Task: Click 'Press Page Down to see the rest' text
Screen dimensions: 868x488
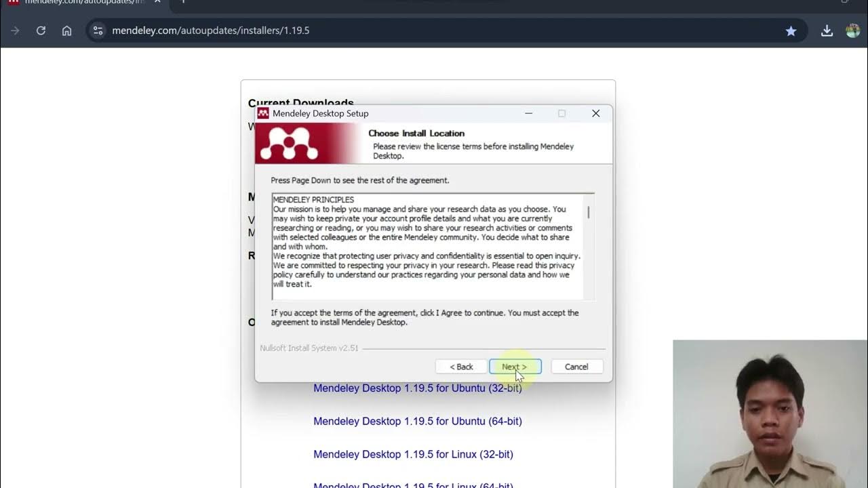Action: click(360, 180)
